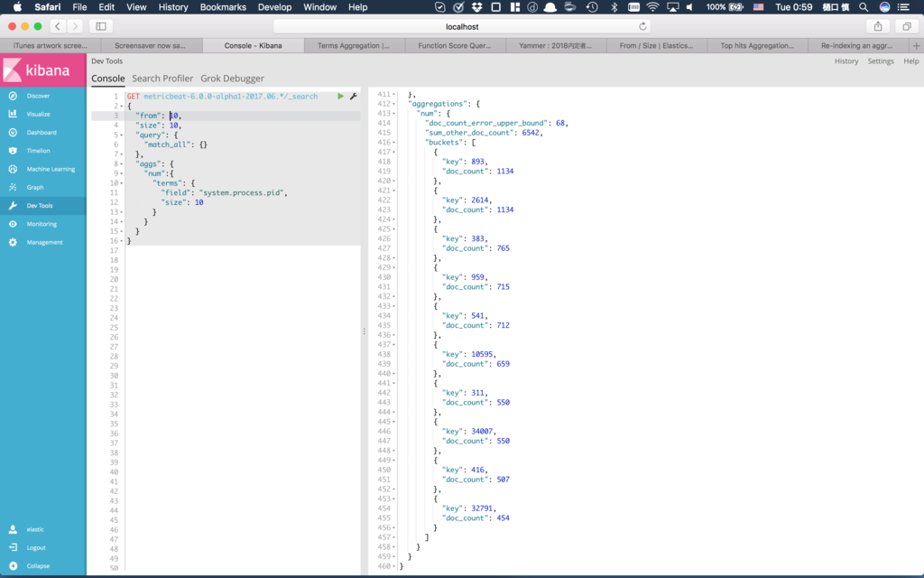
Task: Click sum_other_doc_count value 6542
Action: point(531,133)
